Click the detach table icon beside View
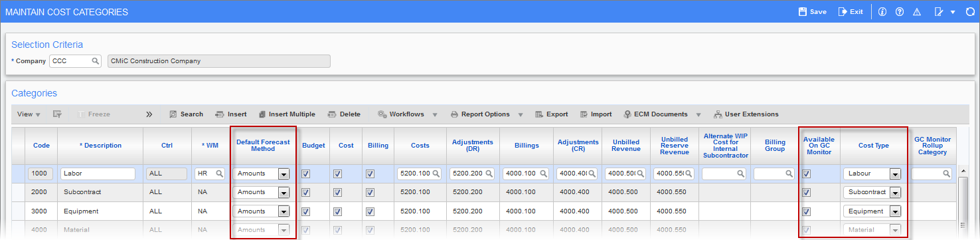The height and width of the screenshot is (240, 980). (x=58, y=114)
